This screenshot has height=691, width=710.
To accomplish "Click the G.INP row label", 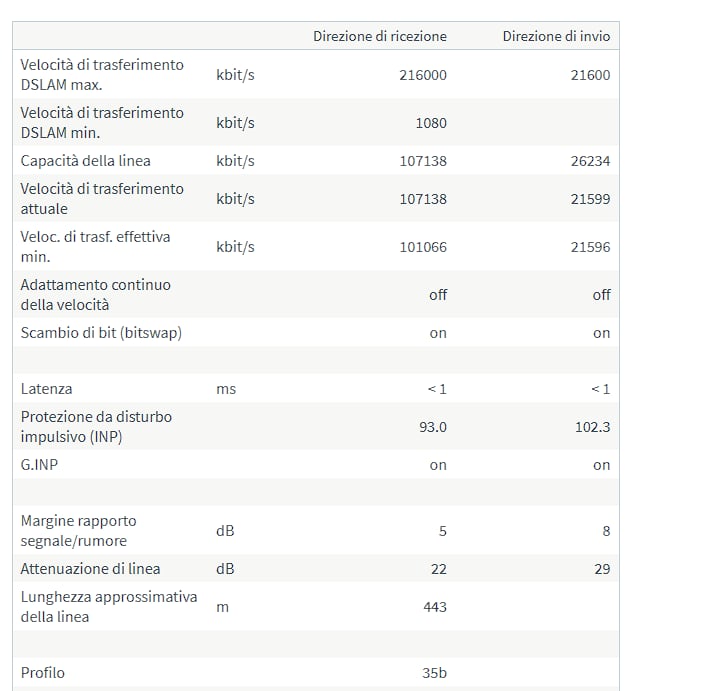I will [x=39, y=465].
